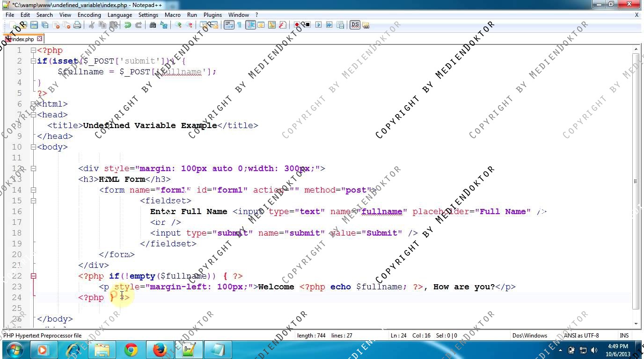Click the Save file toolbar icon
Screen dimensions: 644x359
coord(34,25)
